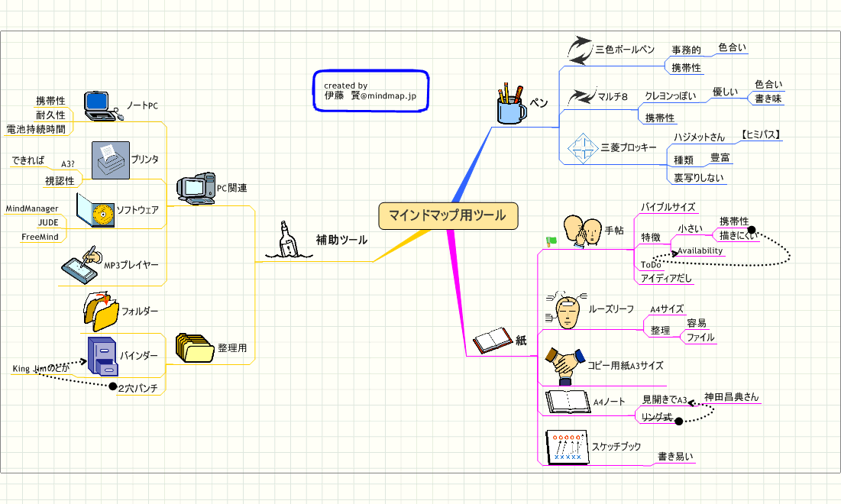841x504 pixels.
Task: Select the software CD box icon
Action: (95, 210)
